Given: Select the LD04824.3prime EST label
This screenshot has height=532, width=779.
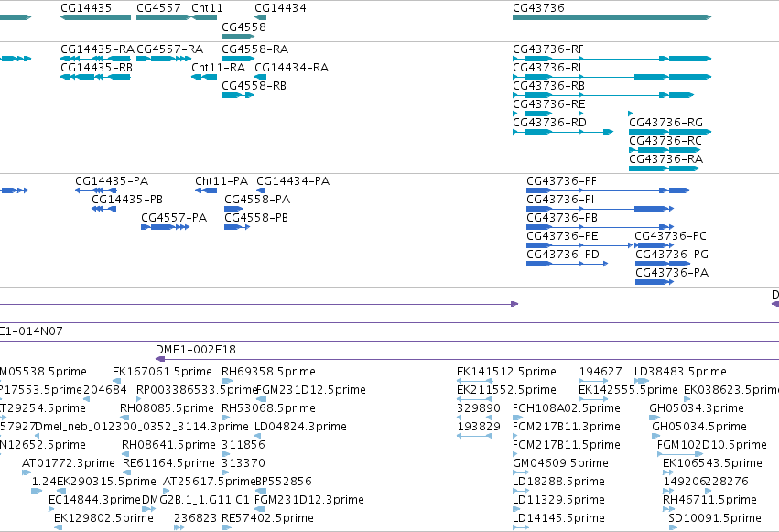Looking at the screenshot, I should click(300, 428).
